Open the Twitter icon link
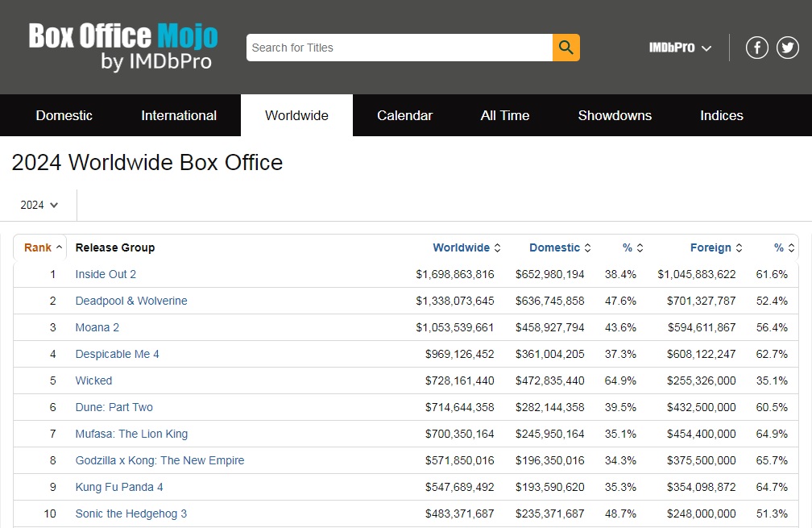This screenshot has width=812, height=528. [x=787, y=48]
